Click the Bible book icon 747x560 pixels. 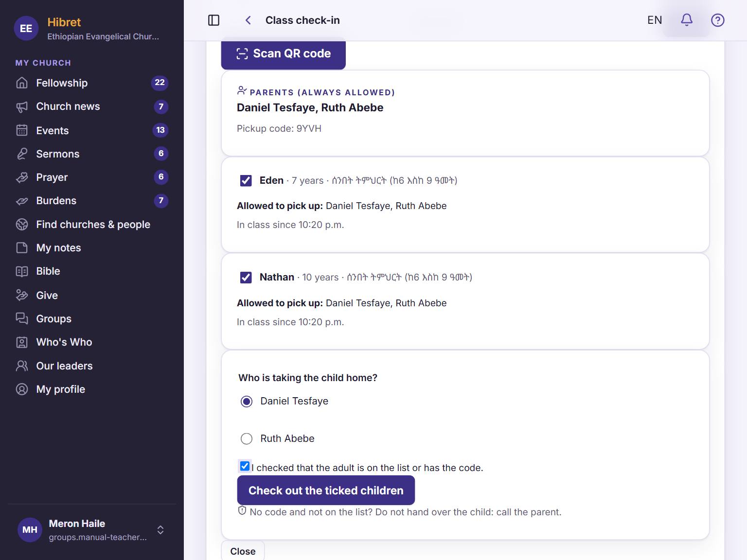click(22, 271)
